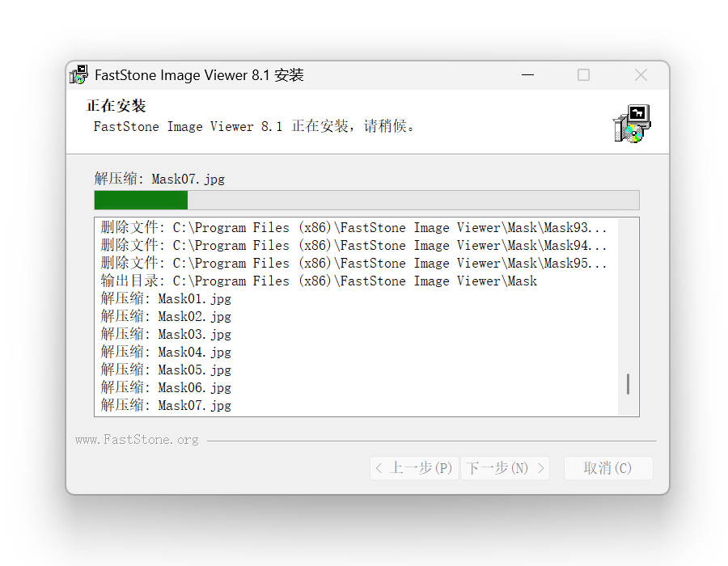Image resolution: width=728 pixels, height=566 pixels.
Task: Close the installer window
Action: click(641, 74)
